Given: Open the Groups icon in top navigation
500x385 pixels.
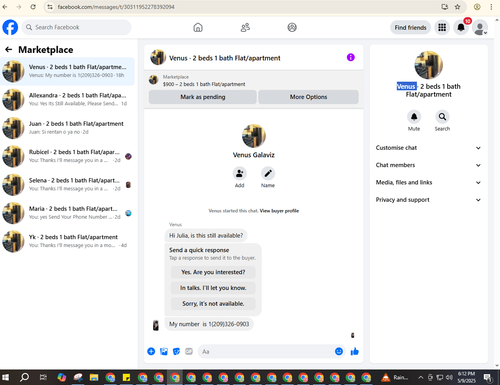Looking at the screenshot, I should click(x=292, y=27).
